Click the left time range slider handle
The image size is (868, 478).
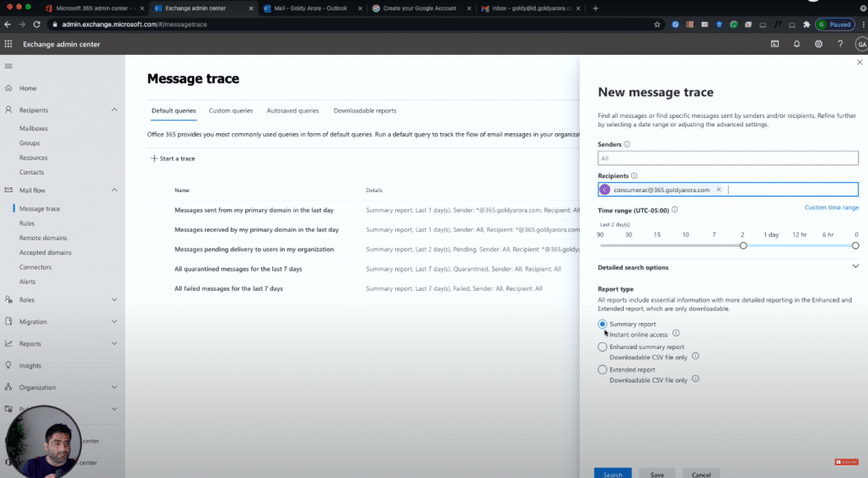pos(743,245)
